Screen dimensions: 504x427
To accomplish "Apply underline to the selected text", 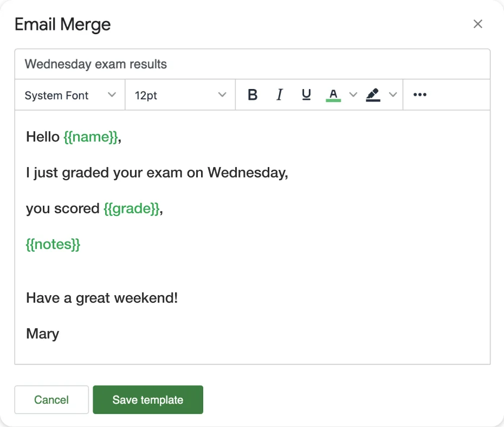I will 306,94.
